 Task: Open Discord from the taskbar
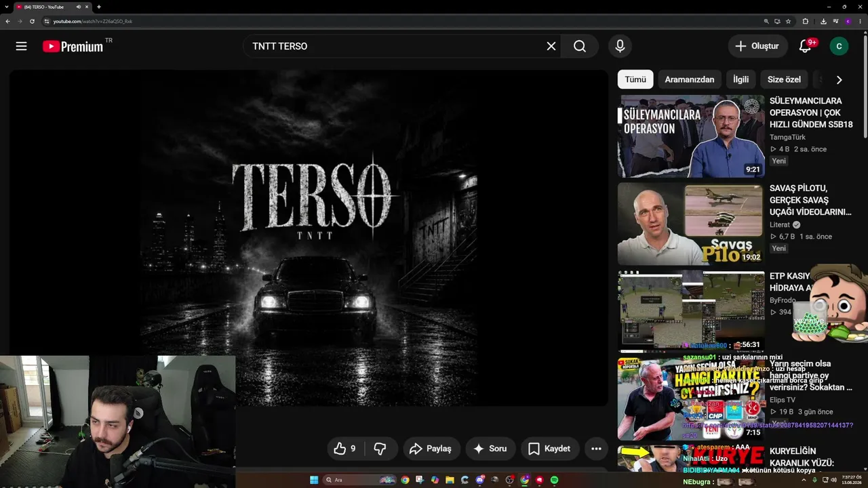(x=479, y=480)
